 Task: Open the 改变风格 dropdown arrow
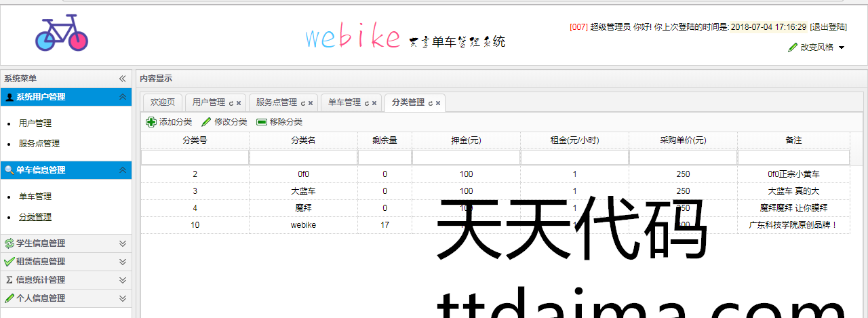(842, 47)
